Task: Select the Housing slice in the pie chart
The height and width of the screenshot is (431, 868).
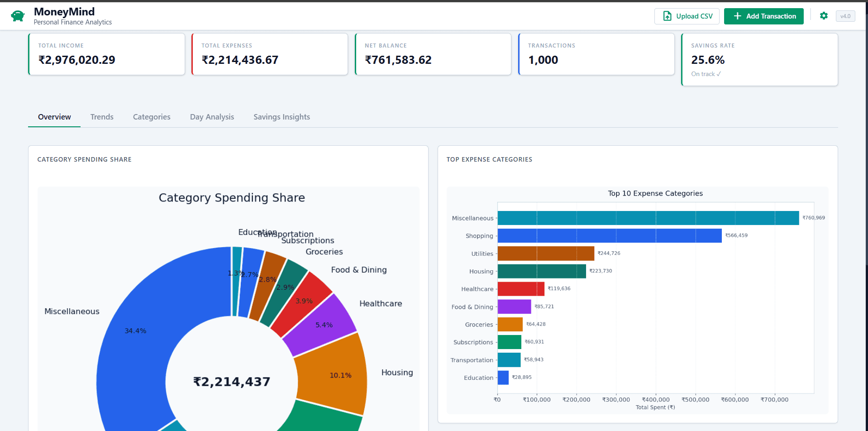Action: (340, 375)
